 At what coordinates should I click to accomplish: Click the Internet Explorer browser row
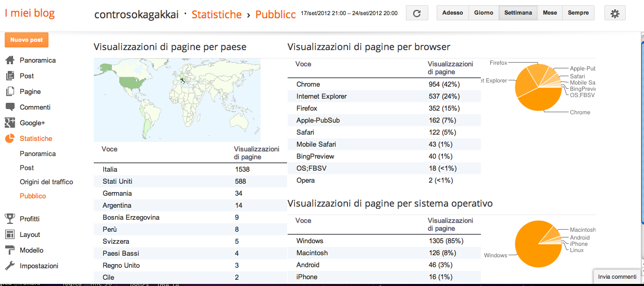pos(384,96)
